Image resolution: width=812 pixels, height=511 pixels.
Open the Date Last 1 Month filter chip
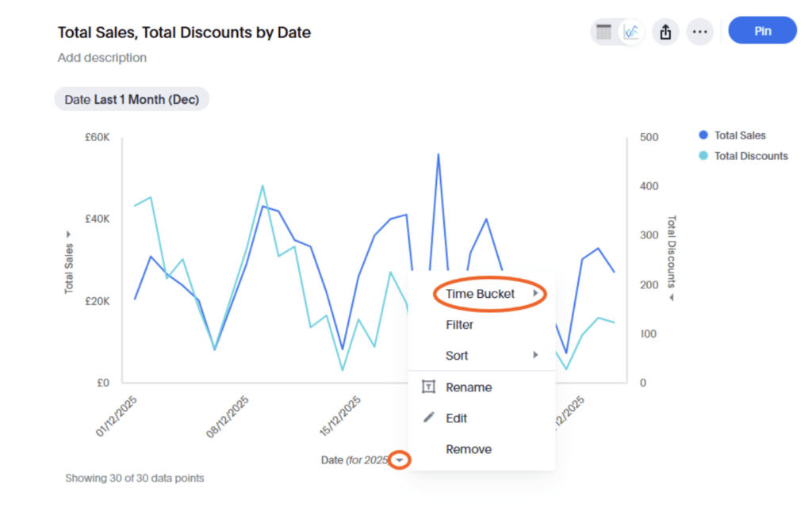coord(132,100)
